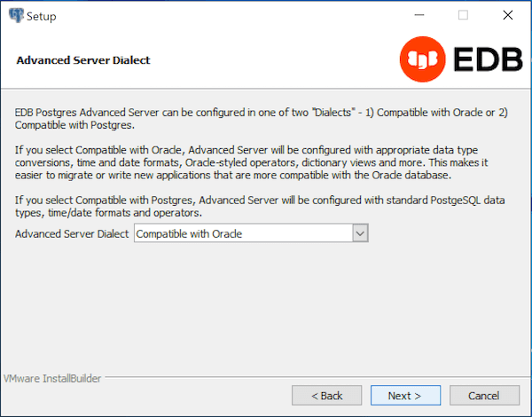Select the 'Advanced Server Dialect' label beside the combo box
This screenshot has height=417, width=532.
pos(72,233)
